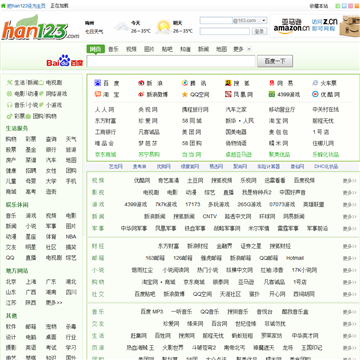Select the 图片 search tab
360x360 pixels.
pyautogui.click(x=149, y=49)
